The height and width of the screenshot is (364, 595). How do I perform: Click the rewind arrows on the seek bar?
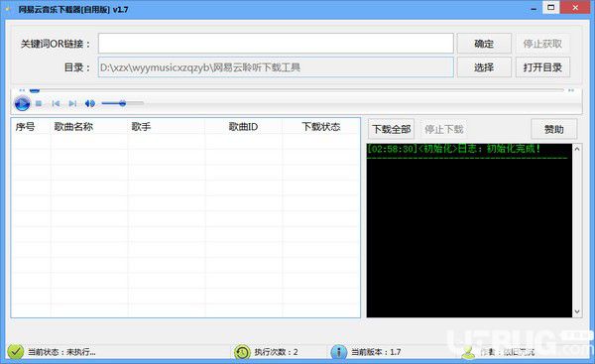pyautogui.click(x=22, y=90)
